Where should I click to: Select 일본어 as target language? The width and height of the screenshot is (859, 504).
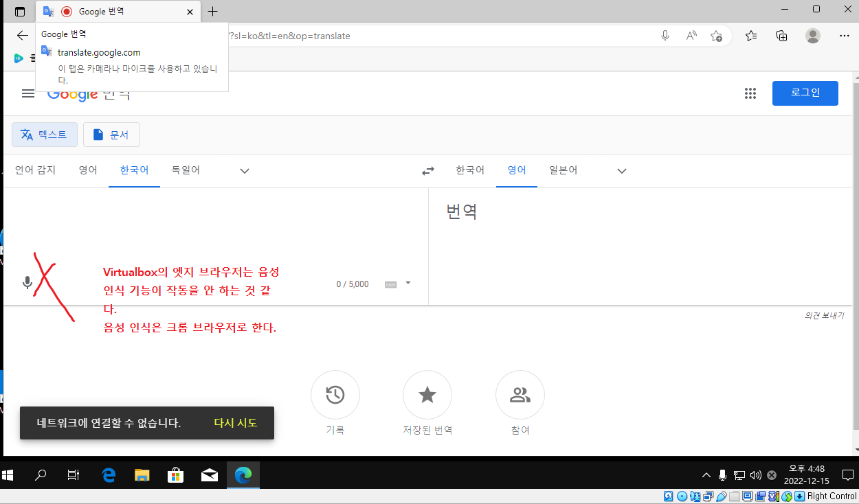563,170
